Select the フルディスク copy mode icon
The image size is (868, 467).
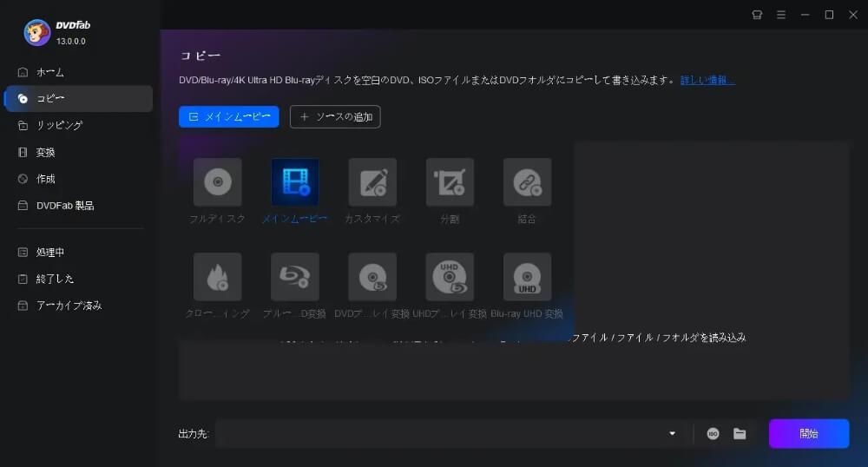[x=217, y=182]
